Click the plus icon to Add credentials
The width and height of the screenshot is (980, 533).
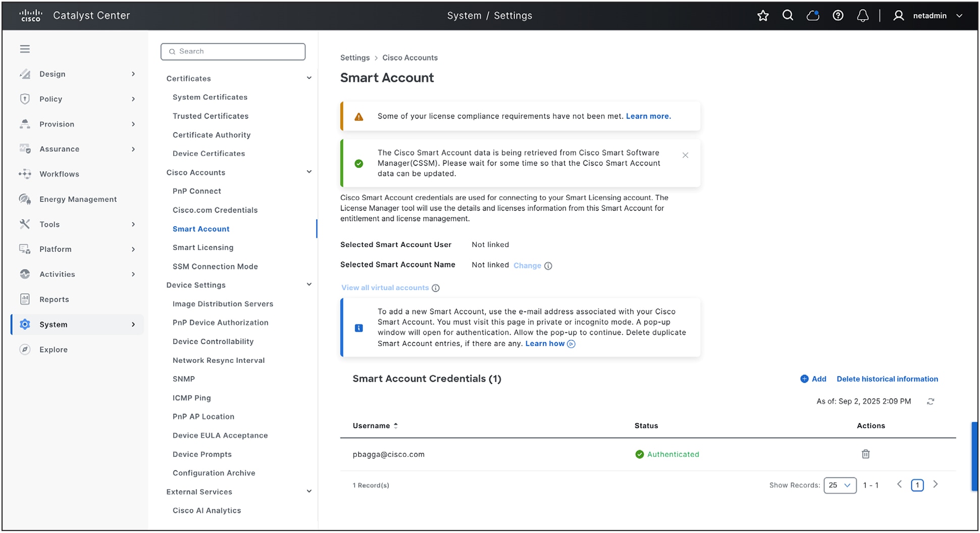[805, 379]
